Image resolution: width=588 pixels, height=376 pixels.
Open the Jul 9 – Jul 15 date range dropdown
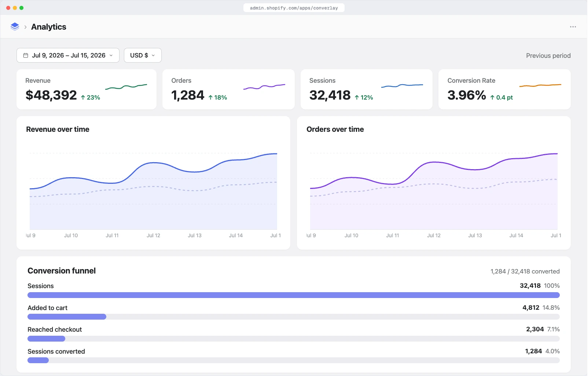pyautogui.click(x=68, y=55)
